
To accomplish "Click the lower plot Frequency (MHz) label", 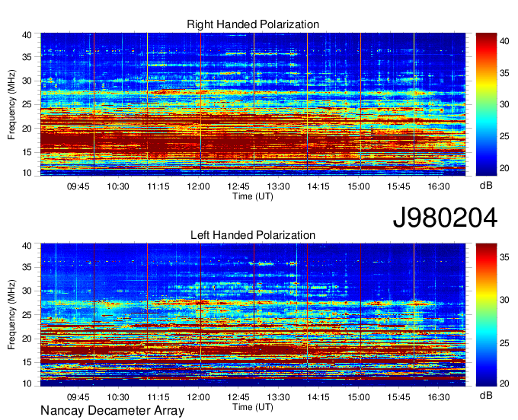I will pos(11,315).
